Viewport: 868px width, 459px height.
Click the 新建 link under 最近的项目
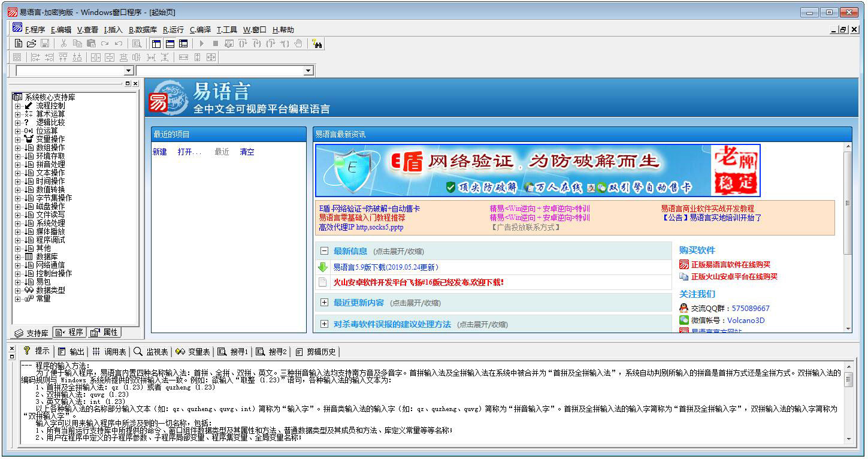[x=159, y=152]
